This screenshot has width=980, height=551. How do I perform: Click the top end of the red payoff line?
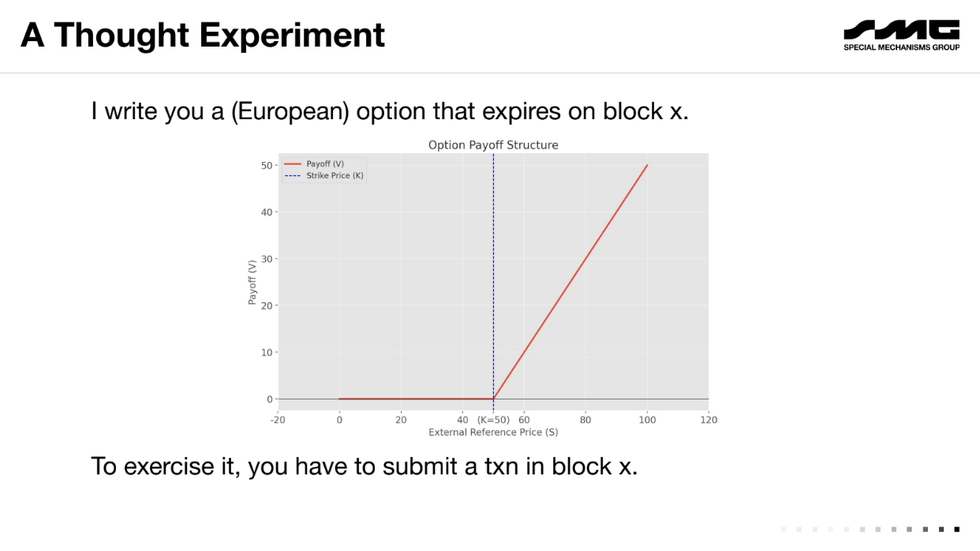pos(647,165)
